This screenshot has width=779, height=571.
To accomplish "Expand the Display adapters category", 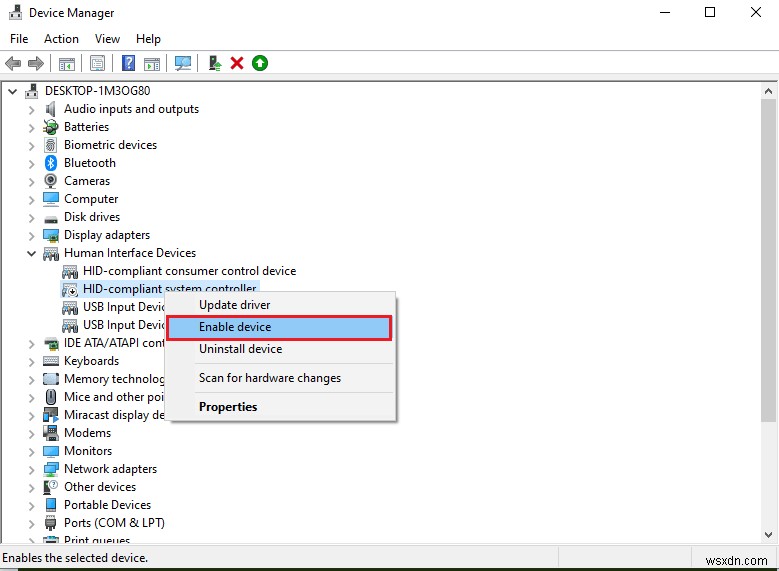I will click(x=31, y=236).
